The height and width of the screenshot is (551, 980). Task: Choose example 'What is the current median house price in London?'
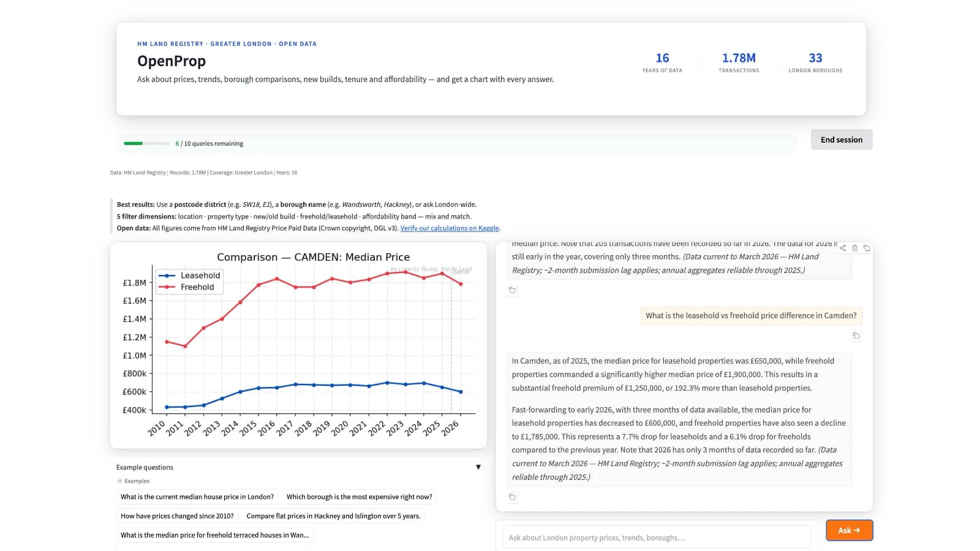(197, 497)
